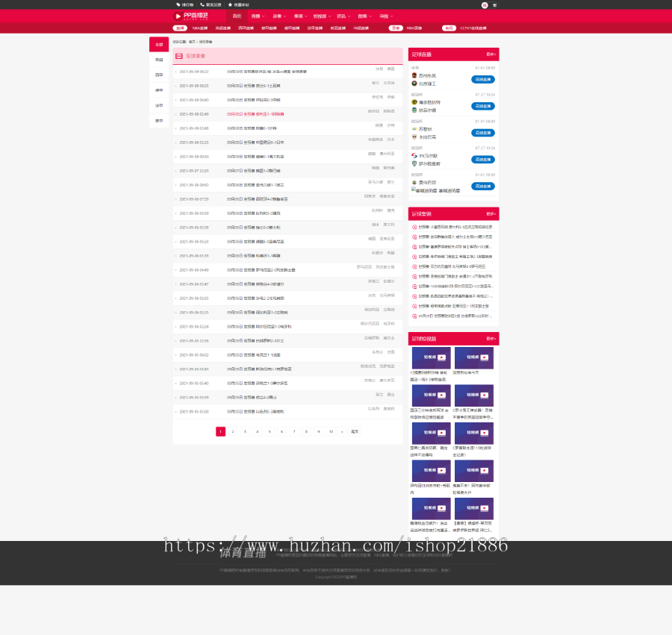Open NBA直播 in the sub navigation
Screen dimensions: 672x635
coord(200,28)
